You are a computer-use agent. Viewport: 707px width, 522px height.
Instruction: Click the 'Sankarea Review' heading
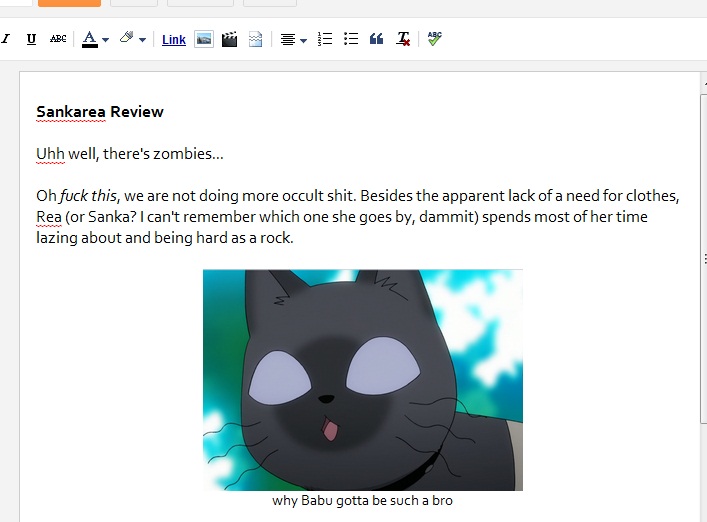[100, 112]
